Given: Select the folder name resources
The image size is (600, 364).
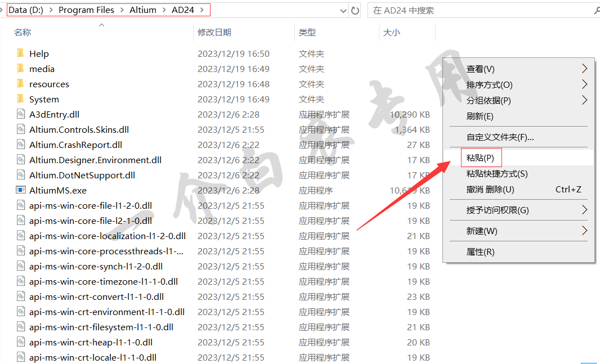Looking at the screenshot, I should tap(49, 84).
